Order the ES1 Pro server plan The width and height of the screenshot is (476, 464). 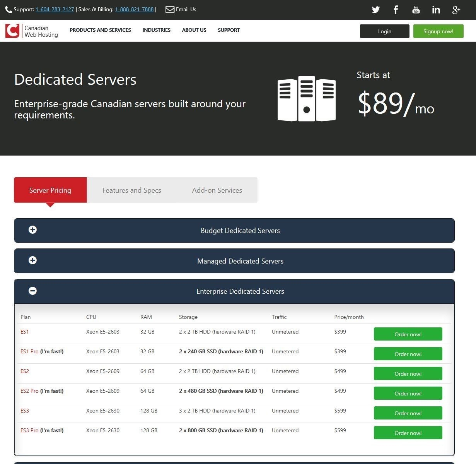tap(408, 354)
